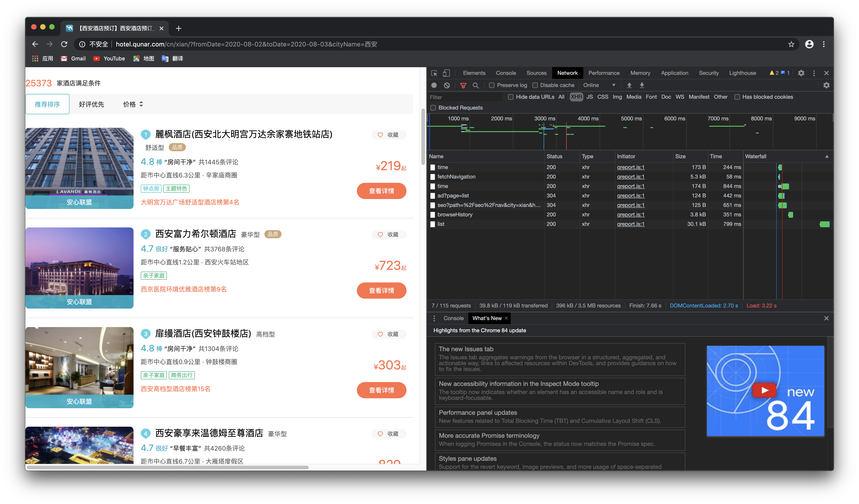This screenshot has width=859, height=504.
Task: Open the Online throttling dropdown
Action: click(x=599, y=85)
